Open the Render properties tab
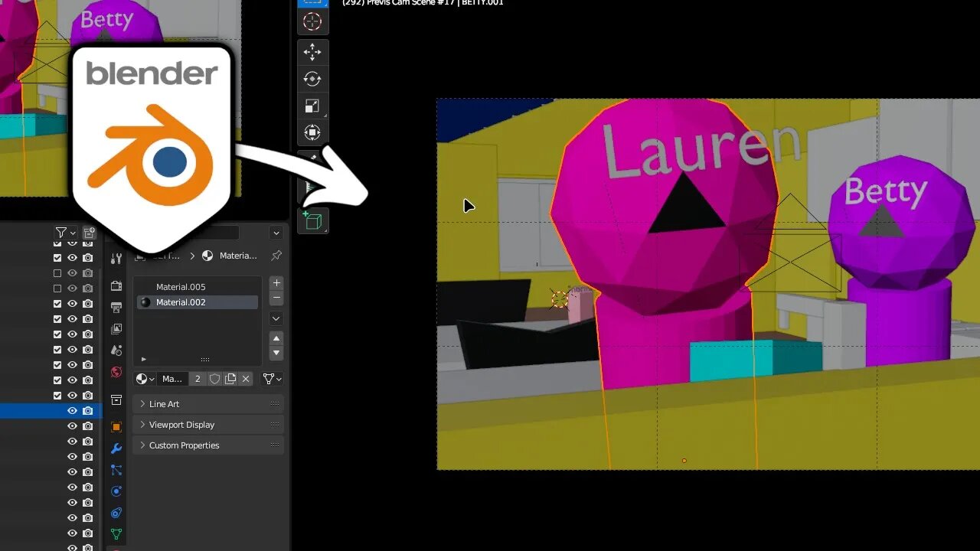The width and height of the screenshot is (980, 551). click(x=116, y=286)
